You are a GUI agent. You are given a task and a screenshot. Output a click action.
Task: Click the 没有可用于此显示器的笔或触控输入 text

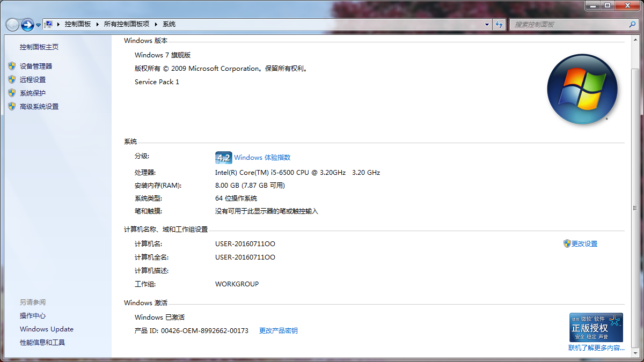[267, 211]
